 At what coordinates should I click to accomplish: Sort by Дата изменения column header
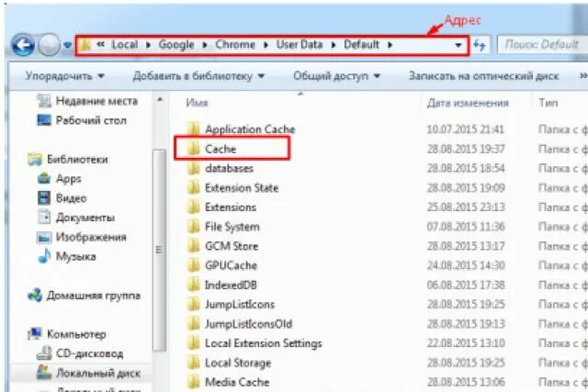pyautogui.click(x=468, y=103)
